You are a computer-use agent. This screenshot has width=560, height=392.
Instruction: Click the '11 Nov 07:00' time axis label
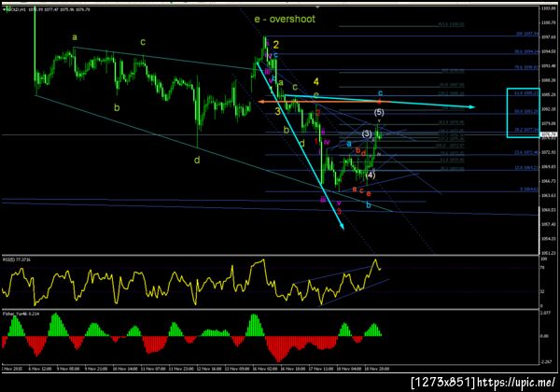(x=153, y=369)
